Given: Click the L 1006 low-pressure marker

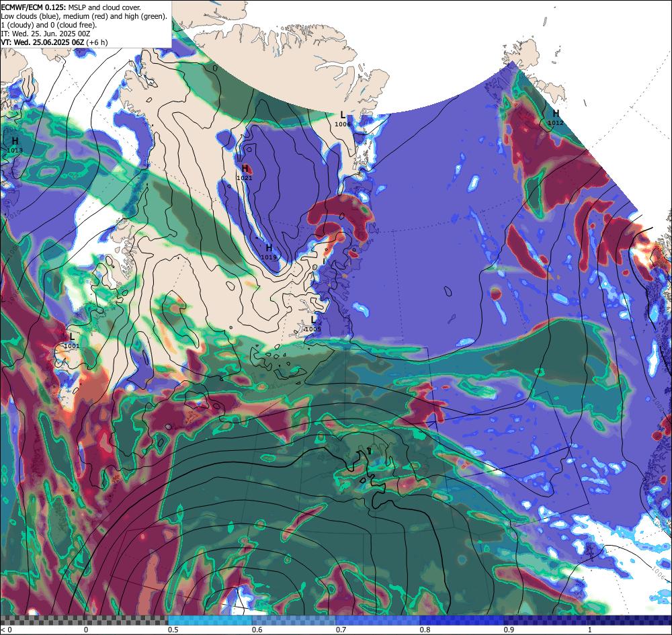Looking at the screenshot, I should [343, 119].
